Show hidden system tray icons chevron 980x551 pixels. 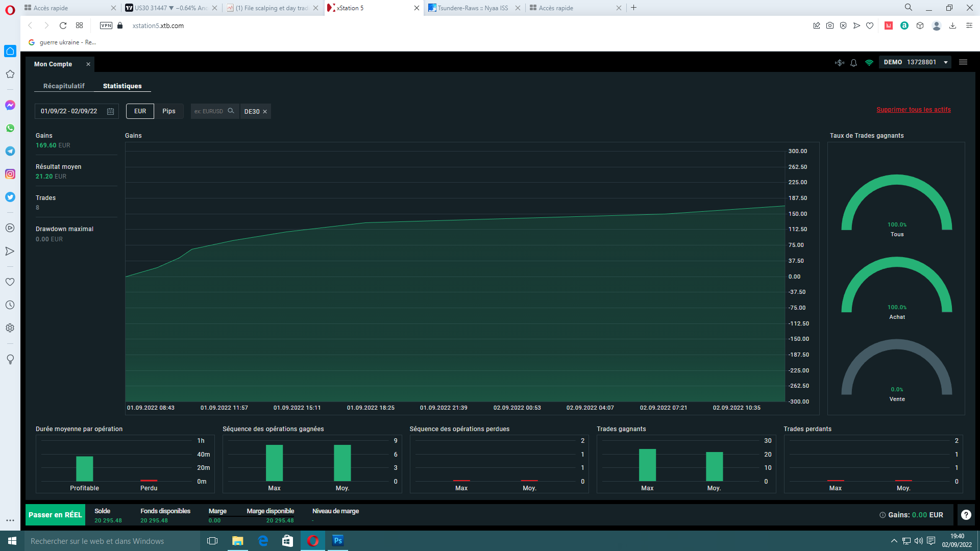click(894, 541)
